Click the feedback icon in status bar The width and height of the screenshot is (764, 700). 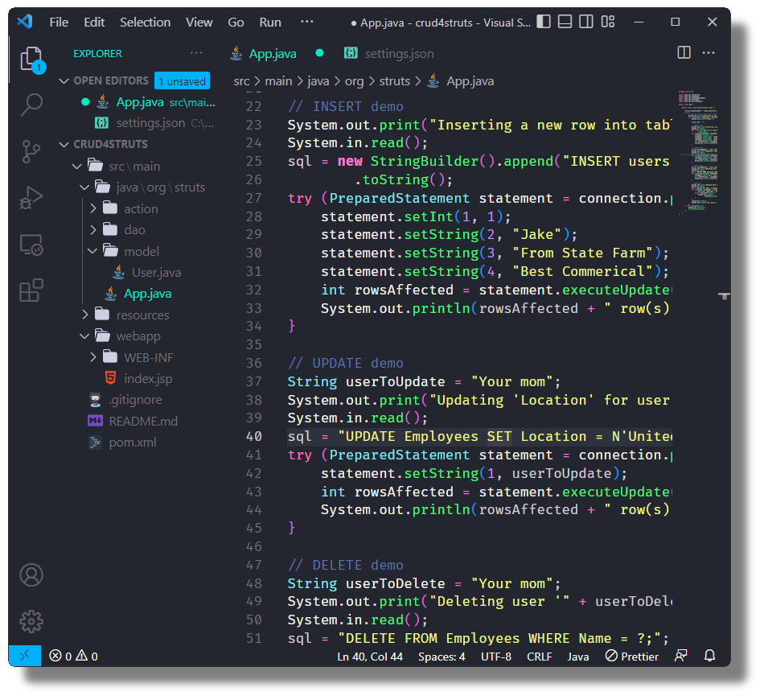click(x=680, y=656)
